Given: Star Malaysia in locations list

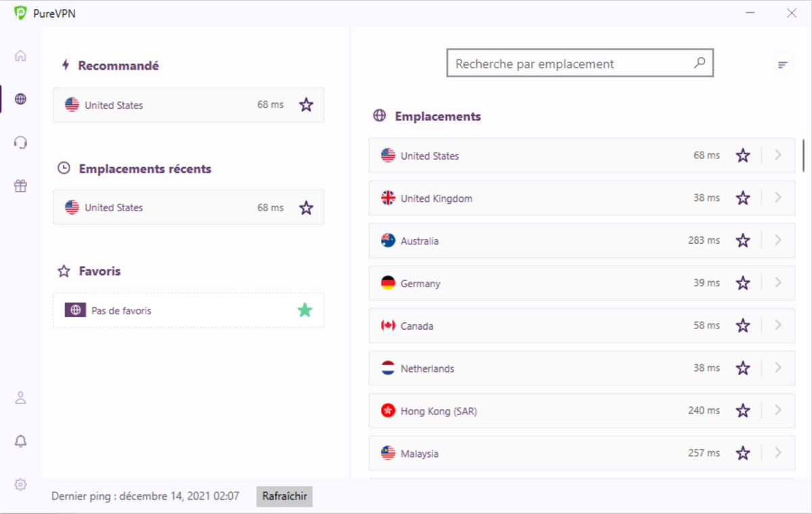Looking at the screenshot, I should [743, 453].
